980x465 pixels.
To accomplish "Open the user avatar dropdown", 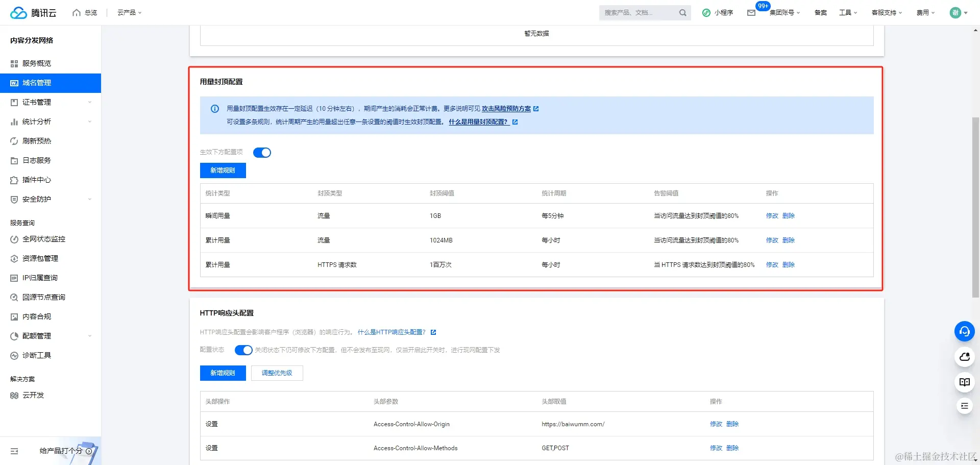I will point(959,13).
